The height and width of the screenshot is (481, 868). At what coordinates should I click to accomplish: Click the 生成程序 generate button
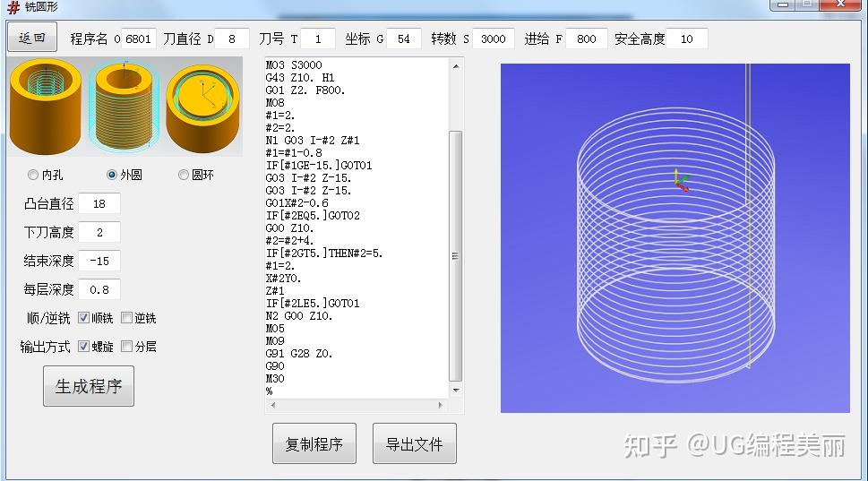pos(89,386)
